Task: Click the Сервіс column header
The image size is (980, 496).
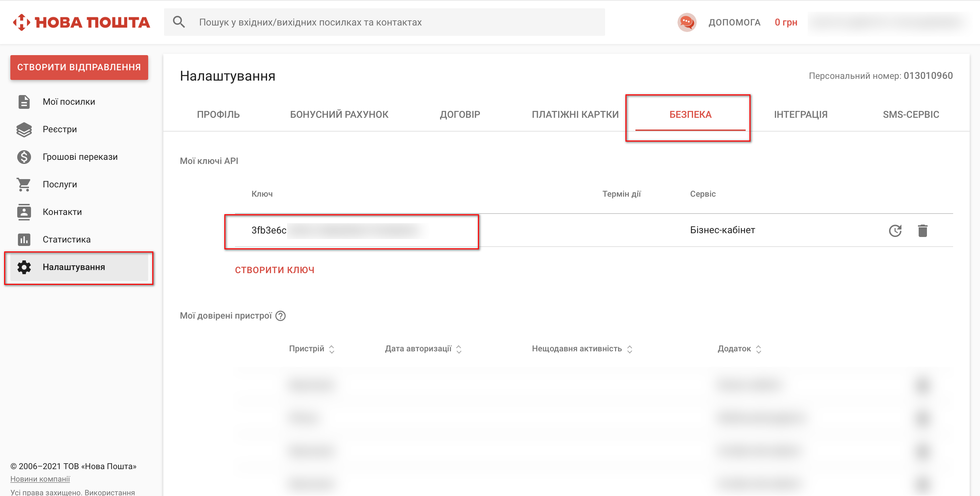Action: coord(703,194)
